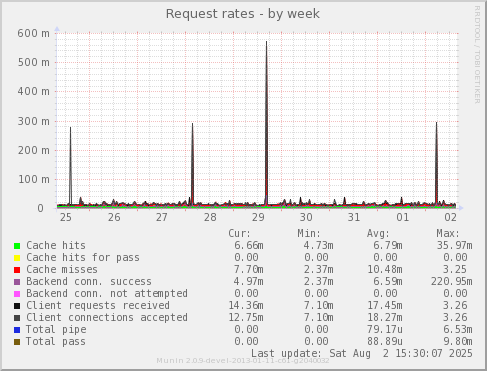Click the 'Cur:' column header

coord(239,233)
